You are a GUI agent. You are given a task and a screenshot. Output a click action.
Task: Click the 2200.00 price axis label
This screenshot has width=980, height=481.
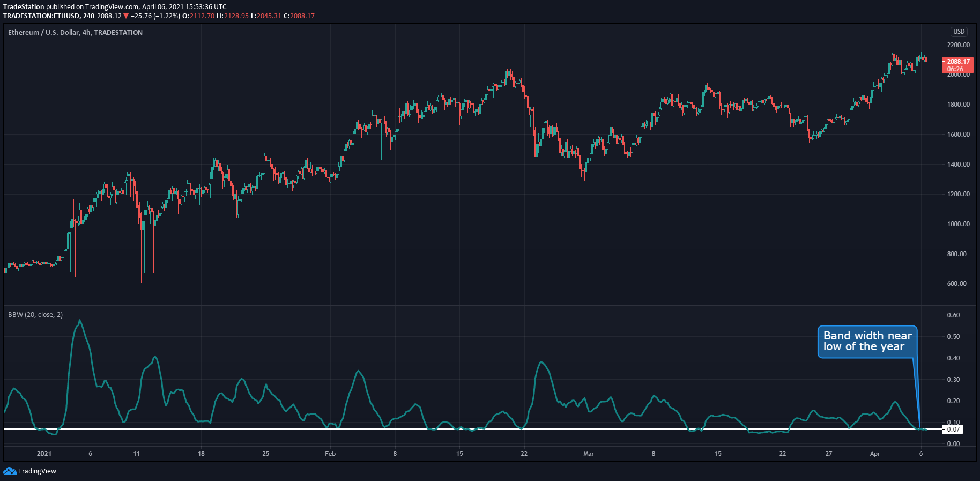(959, 45)
